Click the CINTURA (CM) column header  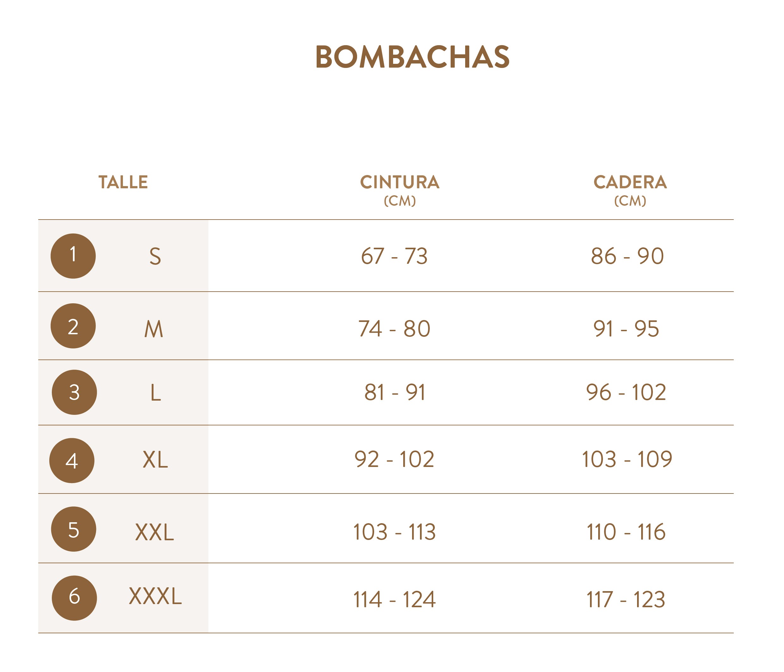coord(399,190)
